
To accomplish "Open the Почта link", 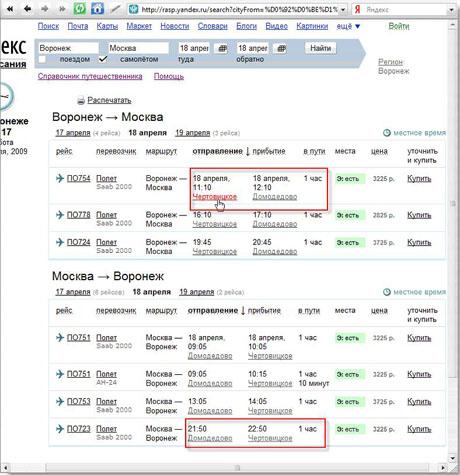I will coord(78,26).
